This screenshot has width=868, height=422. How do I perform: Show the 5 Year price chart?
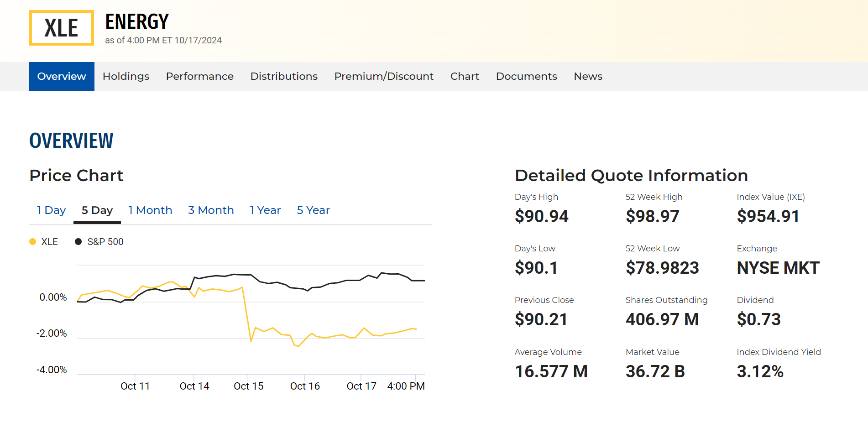point(313,210)
